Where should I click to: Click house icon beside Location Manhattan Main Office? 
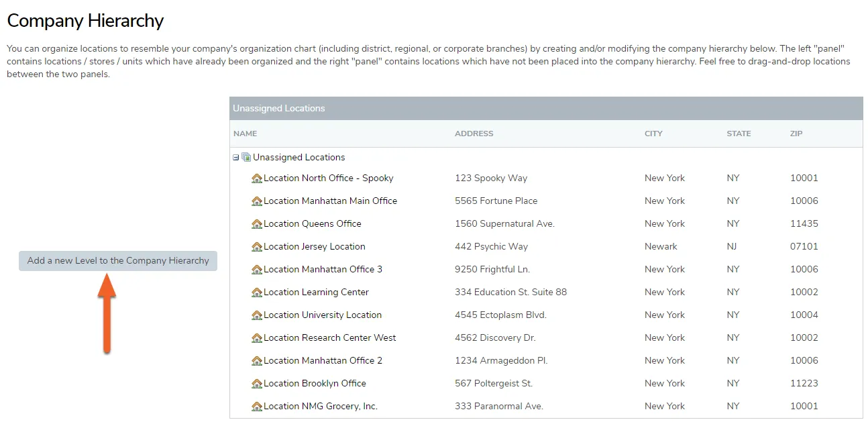257,201
